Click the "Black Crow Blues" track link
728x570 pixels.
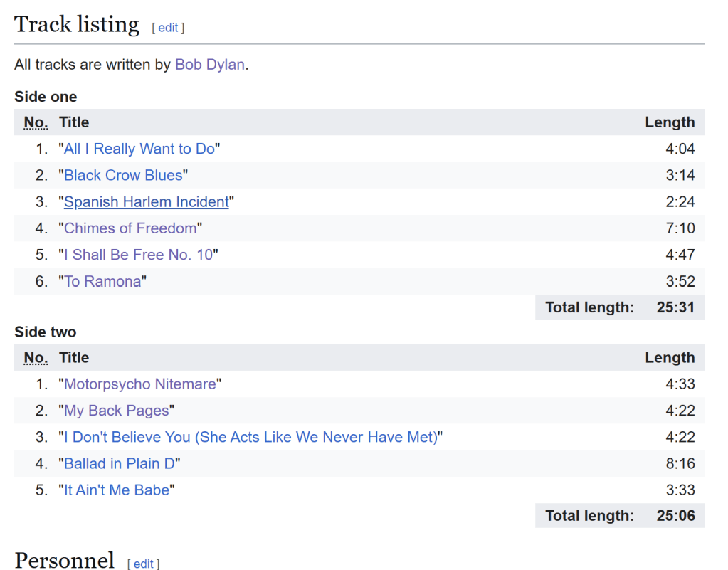click(x=123, y=175)
